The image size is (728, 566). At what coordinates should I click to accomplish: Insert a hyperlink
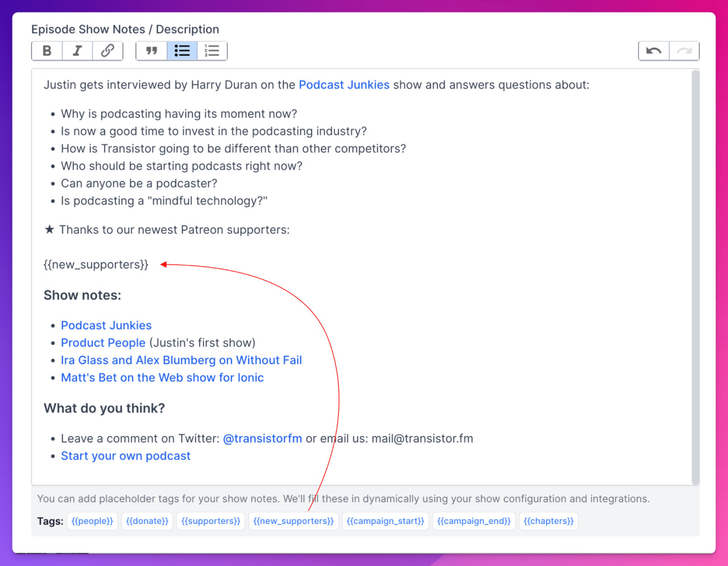107,51
